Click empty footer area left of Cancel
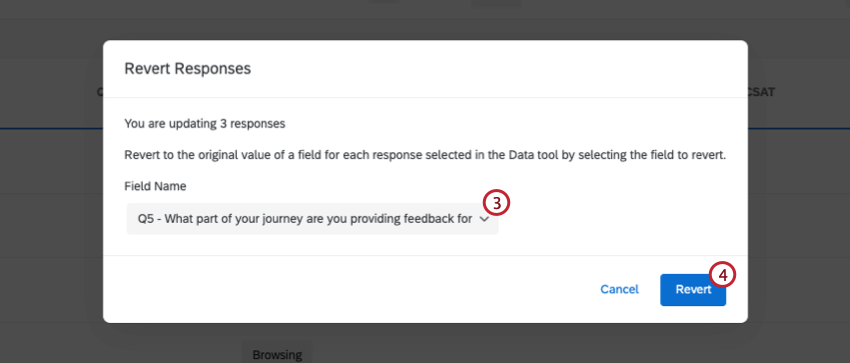This screenshot has width=850, height=363. coord(347,290)
